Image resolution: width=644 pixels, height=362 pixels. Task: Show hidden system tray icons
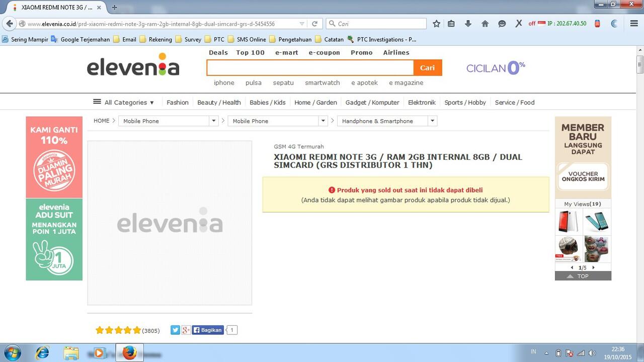click(x=546, y=353)
